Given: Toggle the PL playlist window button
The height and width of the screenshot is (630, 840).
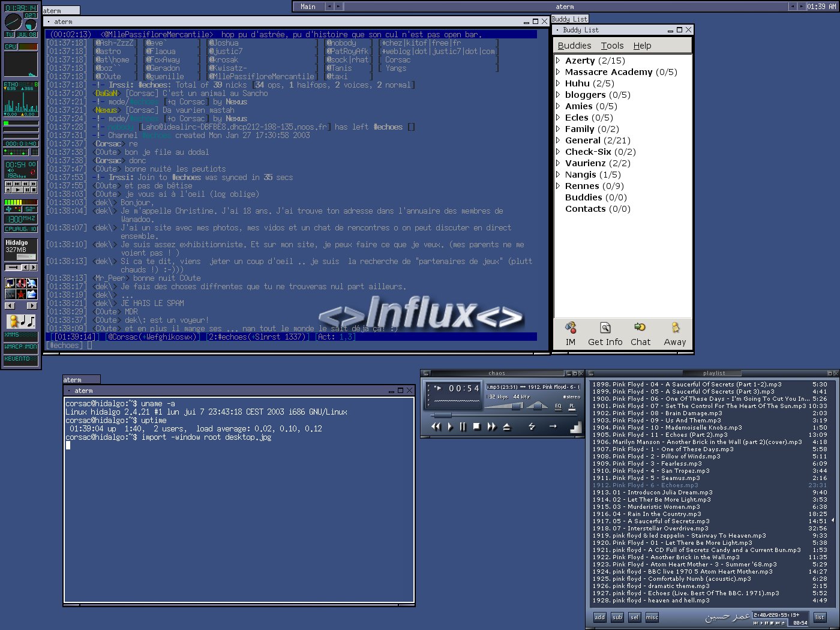Looking at the screenshot, I should coord(572,406).
